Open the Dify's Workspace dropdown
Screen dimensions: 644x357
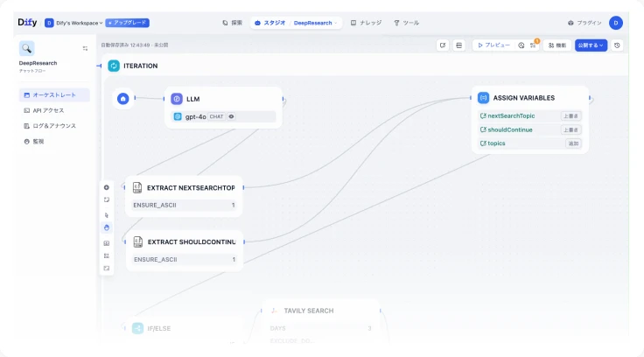pos(73,23)
